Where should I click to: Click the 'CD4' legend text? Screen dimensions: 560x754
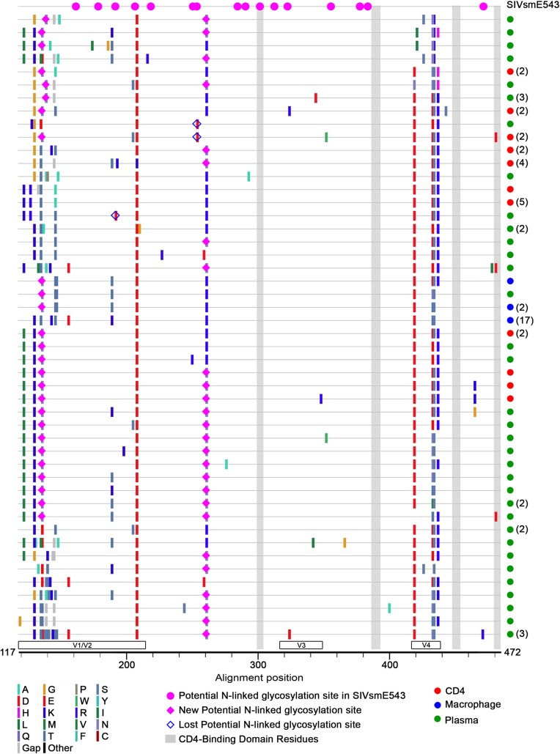454,692
